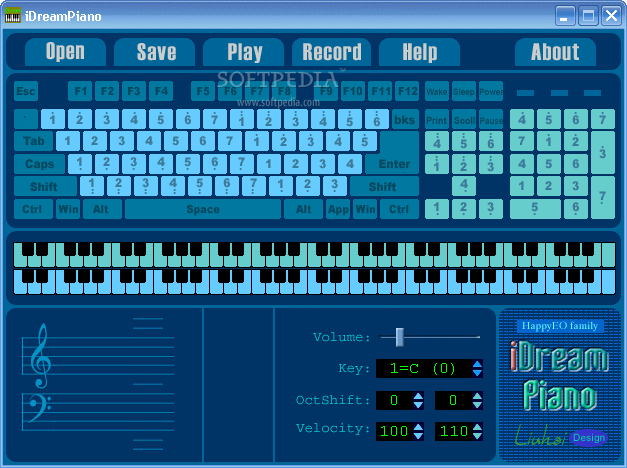Click the F12 virtual key
This screenshot has width=627, height=468.
pyautogui.click(x=407, y=91)
